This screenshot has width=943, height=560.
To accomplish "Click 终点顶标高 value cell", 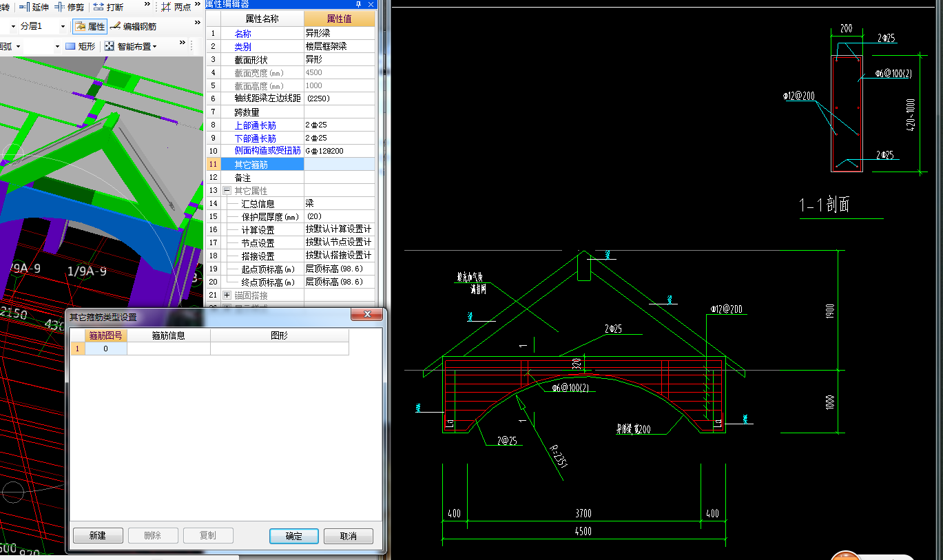I will pos(340,282).
